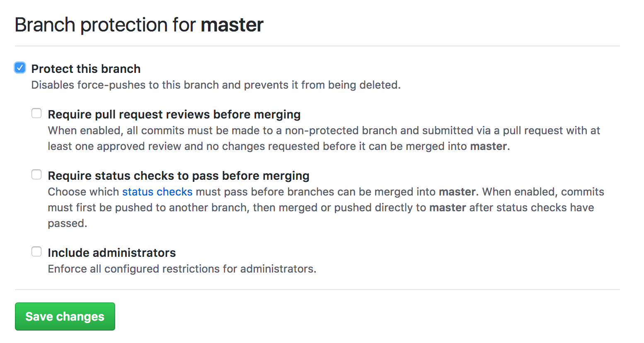Click bold "master" after "can be merged into" near the link

pos(457,192)
